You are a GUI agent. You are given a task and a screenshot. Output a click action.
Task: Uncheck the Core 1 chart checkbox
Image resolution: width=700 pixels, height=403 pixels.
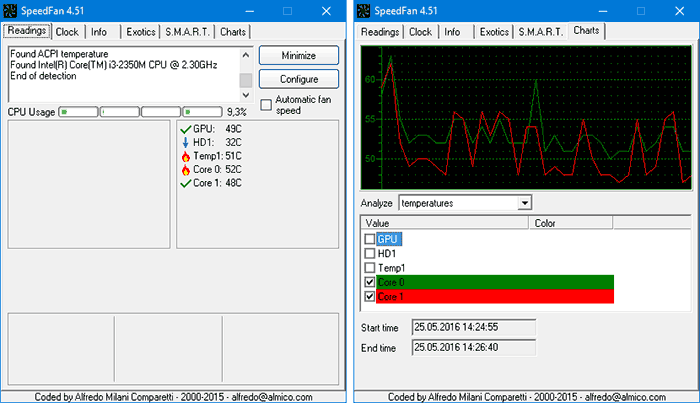tap(370, 296)
